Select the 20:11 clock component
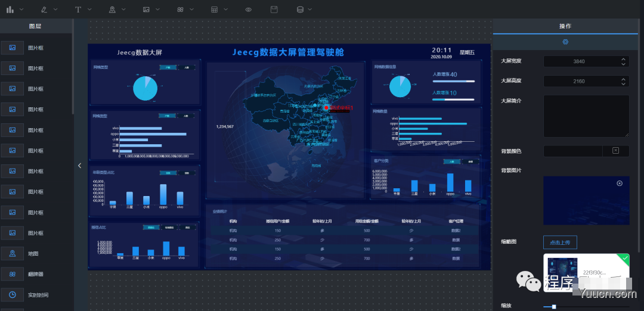This screenshot has height=311, width=644. (x=441, y=50)
